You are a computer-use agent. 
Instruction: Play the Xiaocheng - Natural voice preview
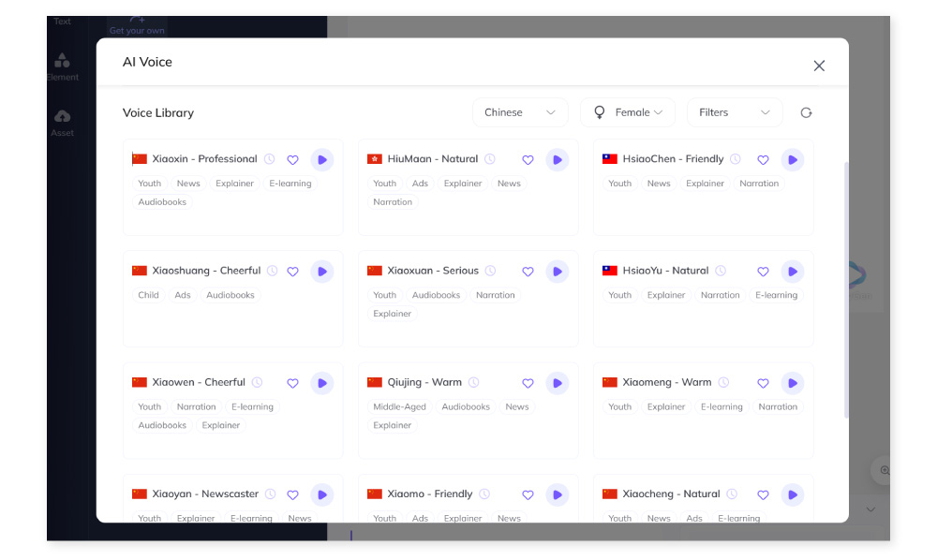(x=792, y=494)
